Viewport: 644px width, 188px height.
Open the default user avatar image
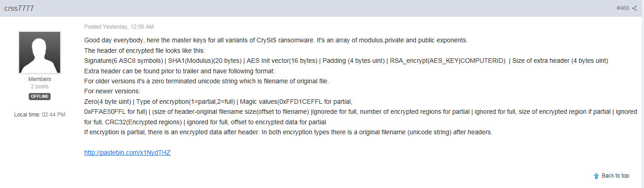(x=40, y=52)
